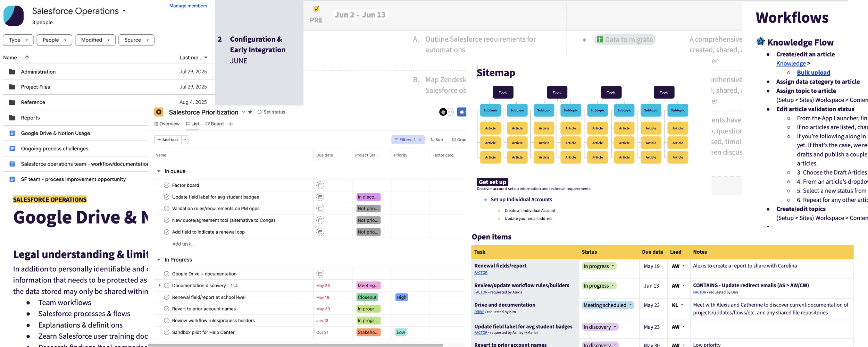Mark Documentation discovery task complete
The height and width of the screenshot is (347, 868).
click(x=167, y=286)
